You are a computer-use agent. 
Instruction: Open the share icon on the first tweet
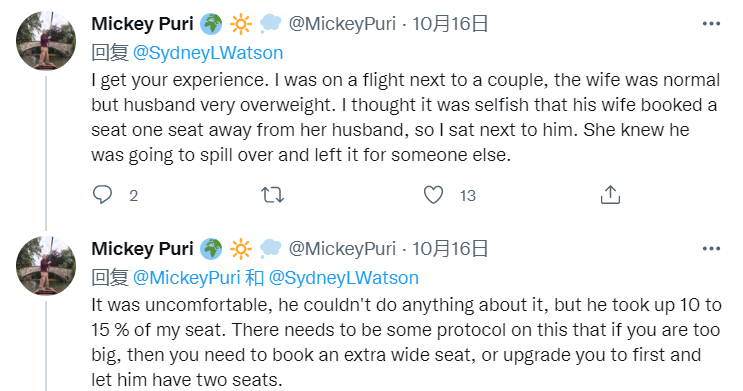point(610,194)
